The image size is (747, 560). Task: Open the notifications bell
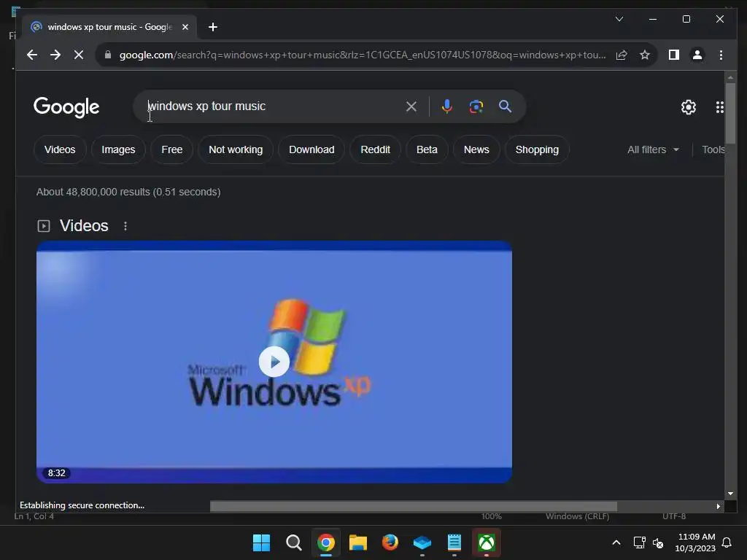[x=727, y=542]
